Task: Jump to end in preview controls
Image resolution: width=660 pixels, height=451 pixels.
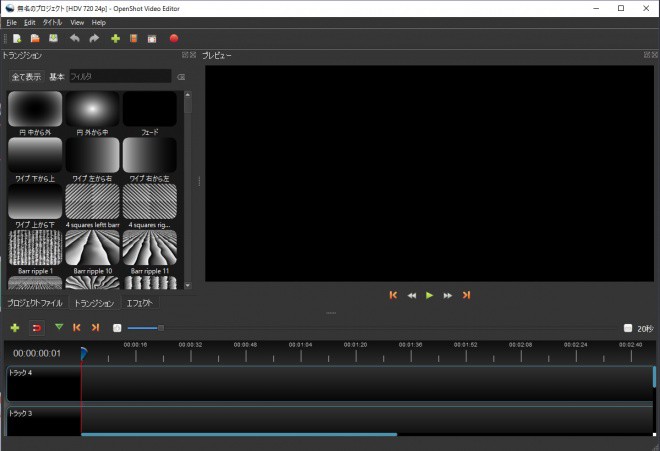Action: (x=466, y=295)
